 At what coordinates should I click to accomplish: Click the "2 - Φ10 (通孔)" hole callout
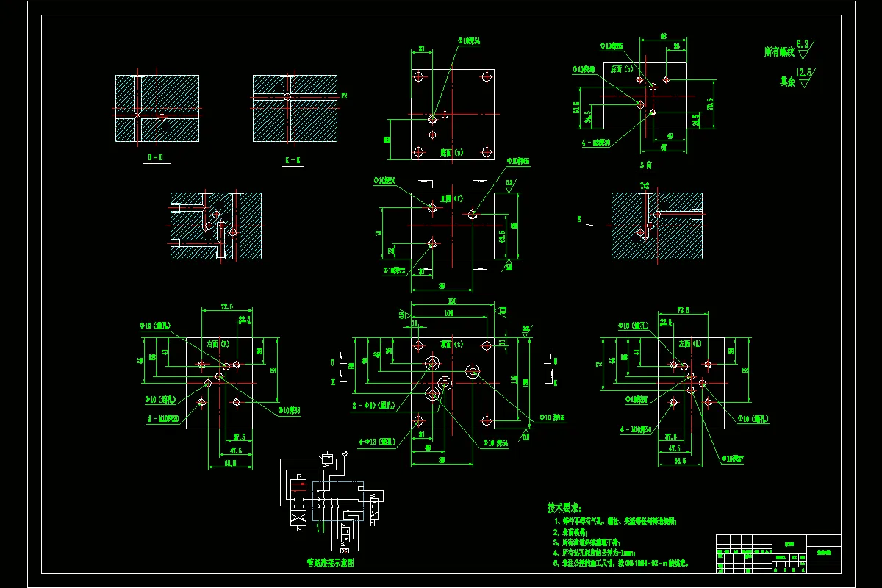pyautogui.click(x=375, y=405)
